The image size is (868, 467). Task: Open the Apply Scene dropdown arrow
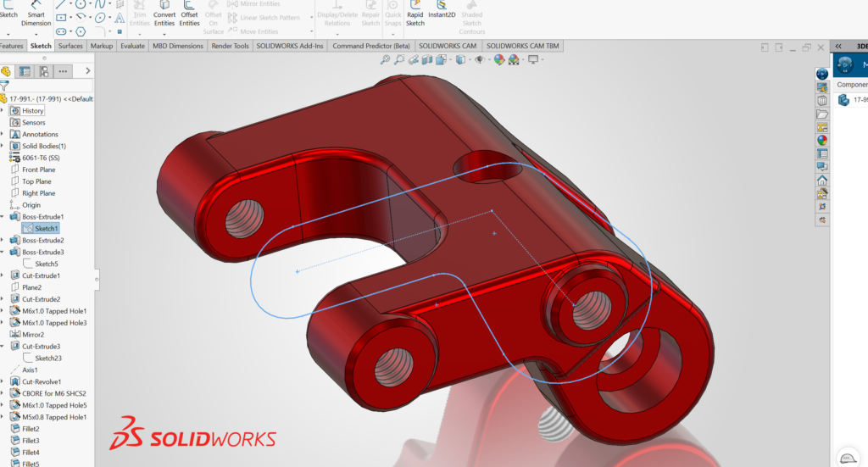(x=523, y=60)
